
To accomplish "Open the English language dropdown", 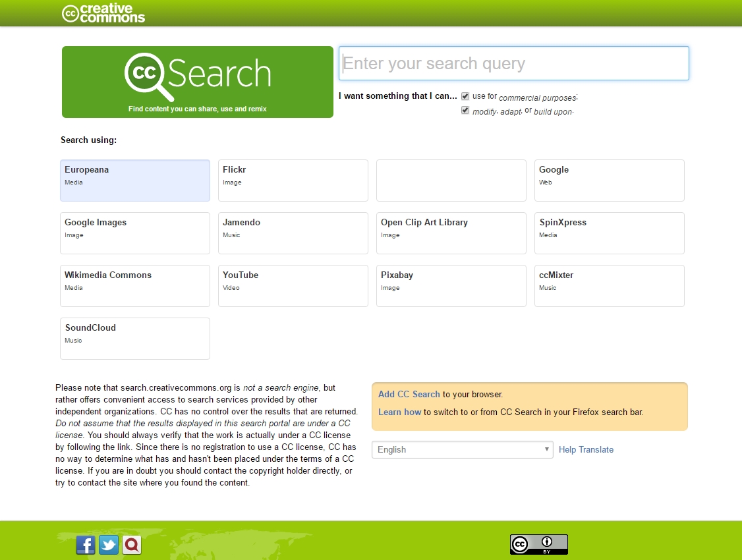I will pyautogui.click(x=463, y=449).
